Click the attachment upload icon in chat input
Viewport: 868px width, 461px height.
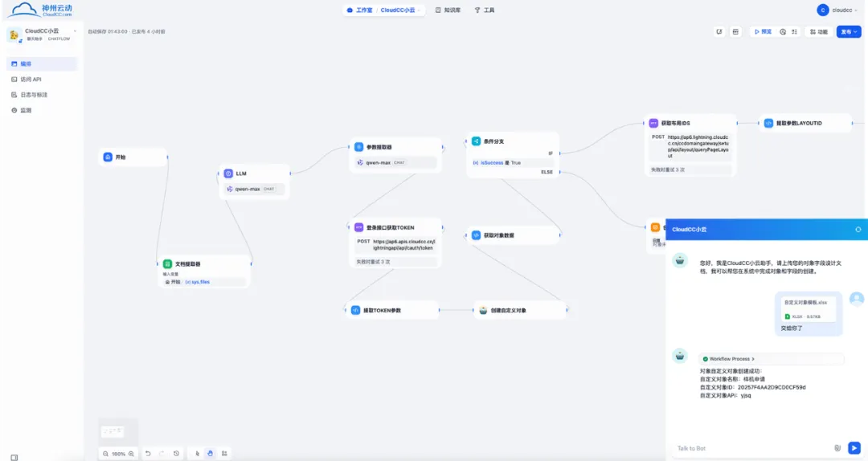837,447
